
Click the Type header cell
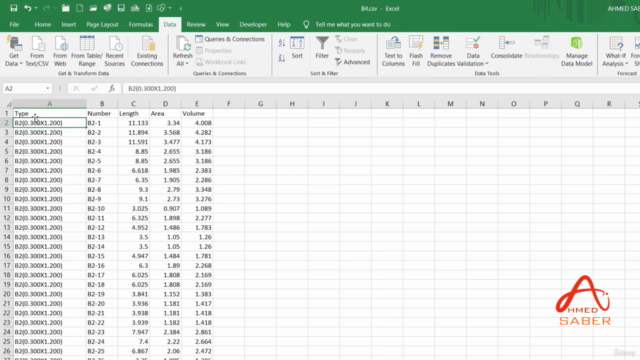(50, 113)
